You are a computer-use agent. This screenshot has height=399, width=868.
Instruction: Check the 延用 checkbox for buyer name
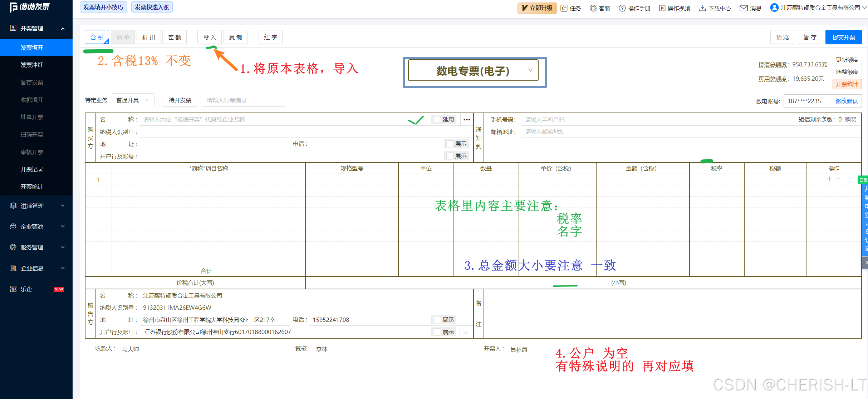click(x=437, y=120)
